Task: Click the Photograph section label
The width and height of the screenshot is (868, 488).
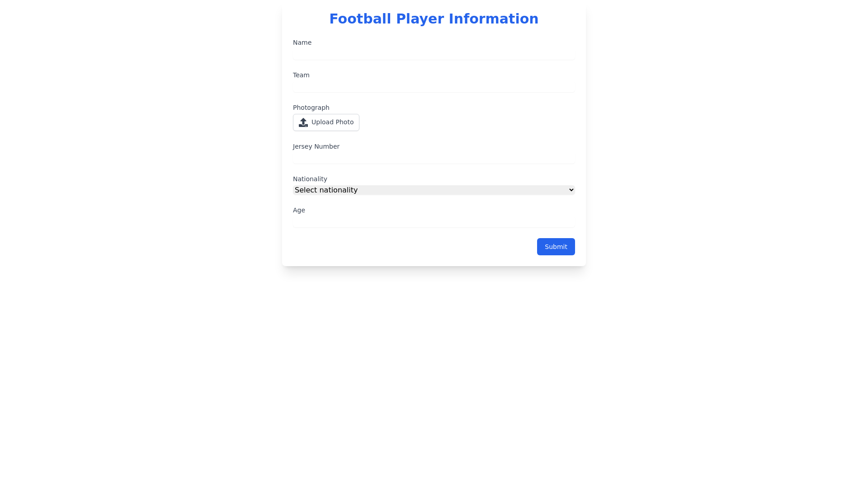Action: 311,108
